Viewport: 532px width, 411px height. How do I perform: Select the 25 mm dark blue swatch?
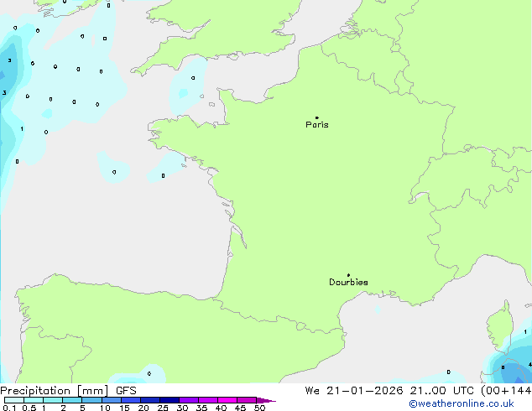pos(169,400)
